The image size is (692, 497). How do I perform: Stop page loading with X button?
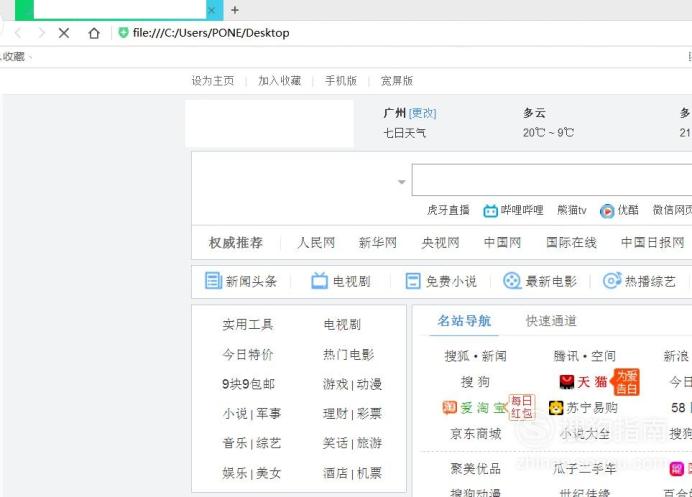coord(64,33)
